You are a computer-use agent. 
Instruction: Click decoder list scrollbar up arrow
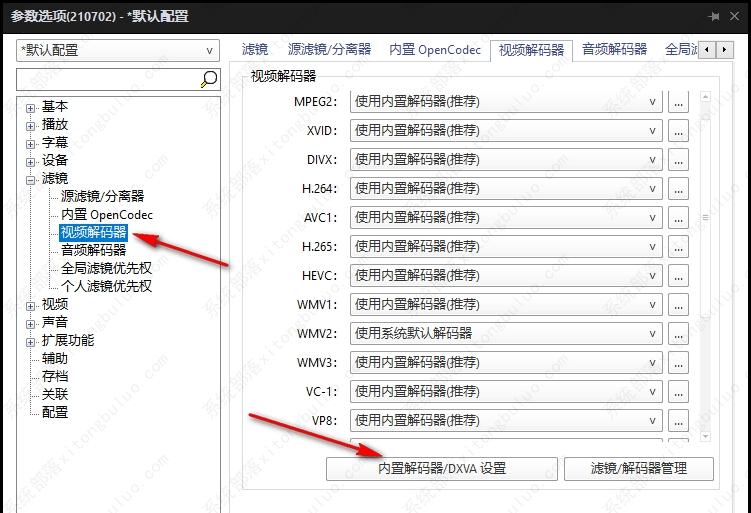point(705,97)
